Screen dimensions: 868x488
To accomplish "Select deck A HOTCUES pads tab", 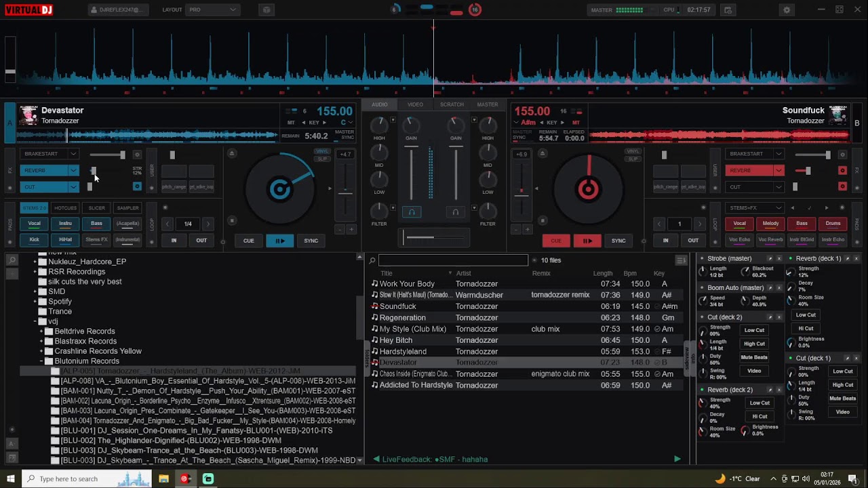I will pos(65,208).
